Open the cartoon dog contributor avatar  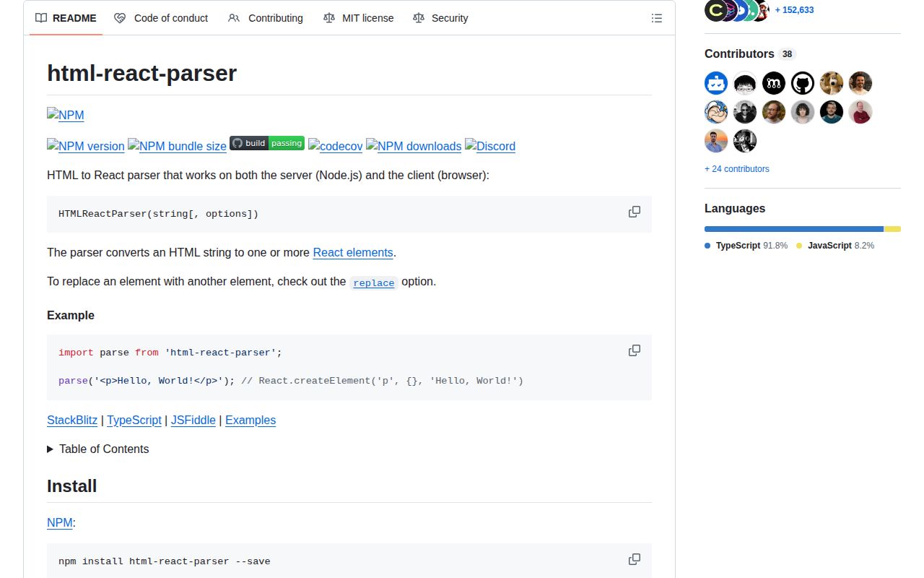(x=832, y=83)
